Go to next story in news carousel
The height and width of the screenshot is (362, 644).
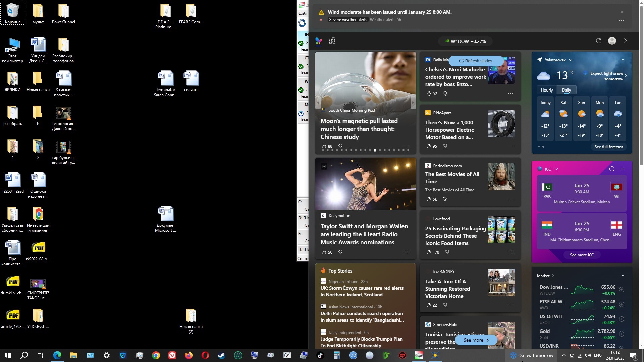click(x=413, y=103)
